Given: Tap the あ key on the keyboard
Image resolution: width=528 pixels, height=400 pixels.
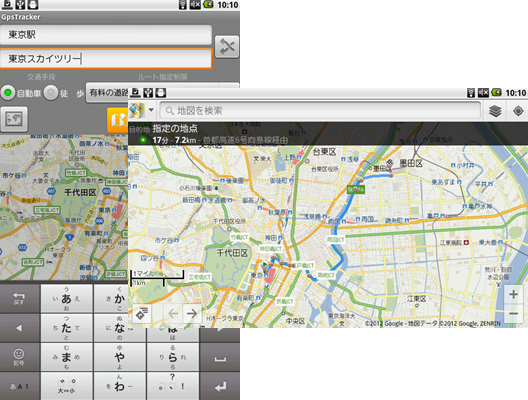Looking at the screenshot, I should coord(66,299).
